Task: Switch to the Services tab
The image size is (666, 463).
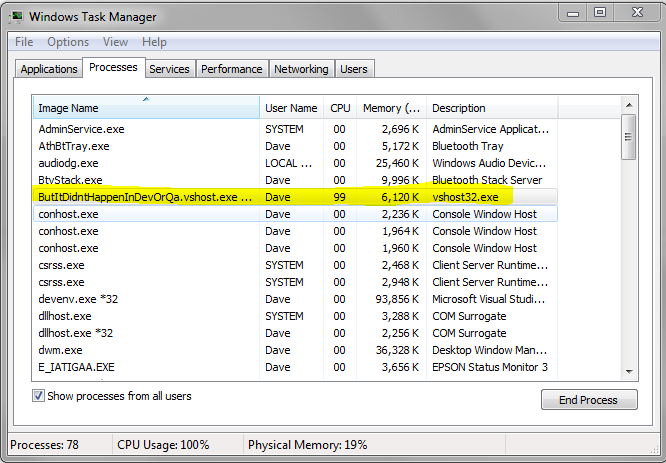Action: tap(169, 69)
